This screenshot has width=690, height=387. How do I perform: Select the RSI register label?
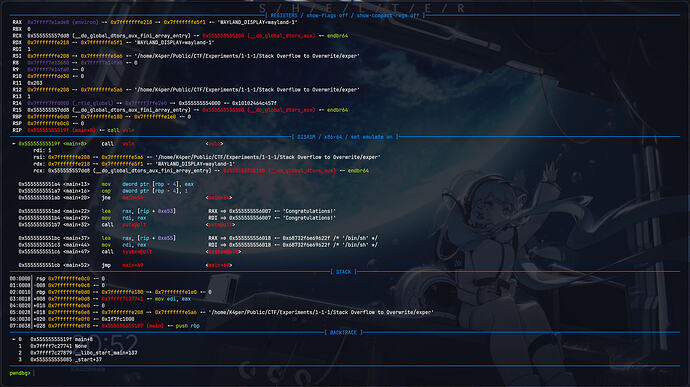(x=17, y=56)
